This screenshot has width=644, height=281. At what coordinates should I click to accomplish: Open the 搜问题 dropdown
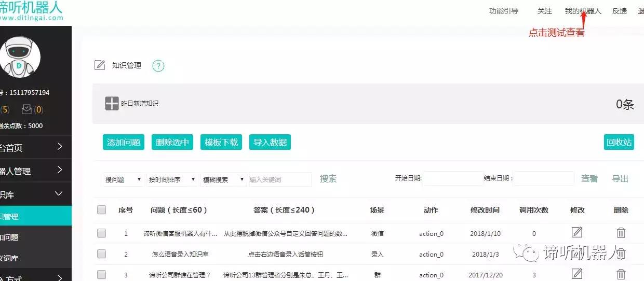click(124, 179)
